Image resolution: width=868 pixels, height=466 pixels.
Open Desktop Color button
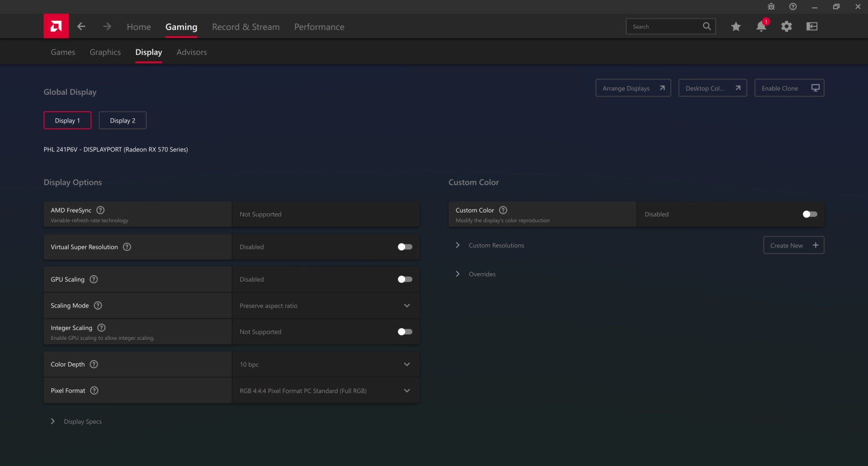coord(713,88)
